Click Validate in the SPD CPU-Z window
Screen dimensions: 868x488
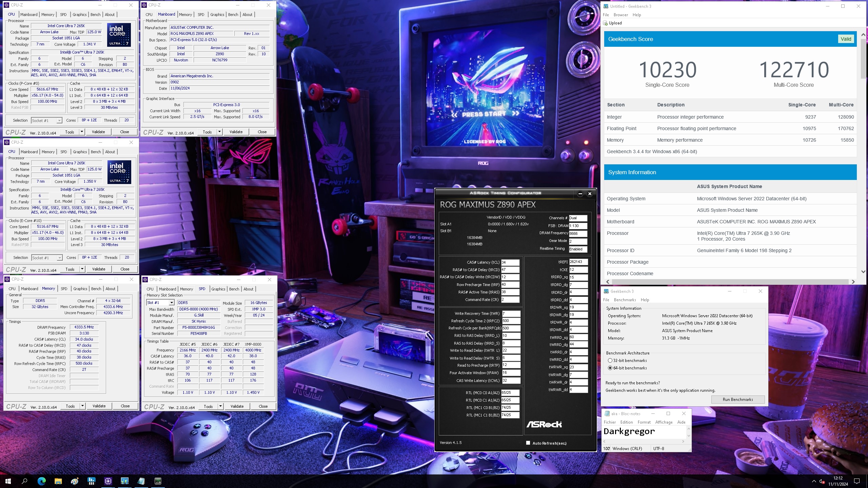point(237,406)
